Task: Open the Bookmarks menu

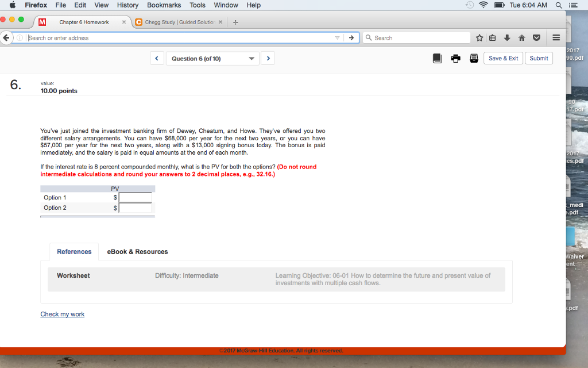Action: pyautogui.click(x=164, y=5)
